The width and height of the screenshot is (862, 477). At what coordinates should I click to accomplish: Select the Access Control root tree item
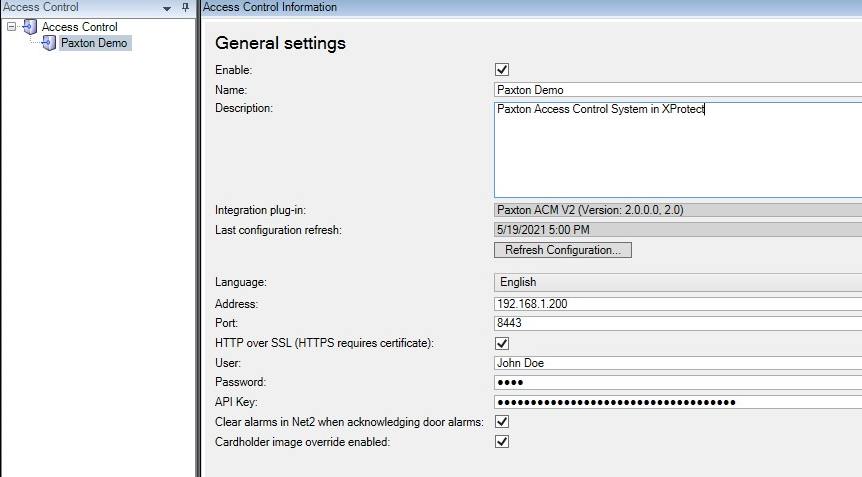pos(80,26)
